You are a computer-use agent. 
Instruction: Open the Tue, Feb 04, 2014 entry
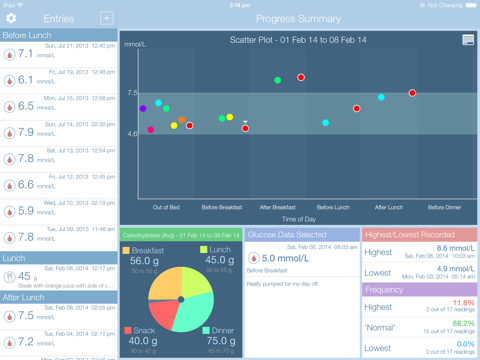(x=59, y=343)
